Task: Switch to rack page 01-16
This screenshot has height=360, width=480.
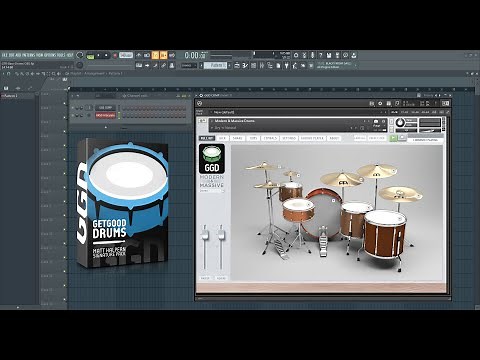Action: click(394, 112)
